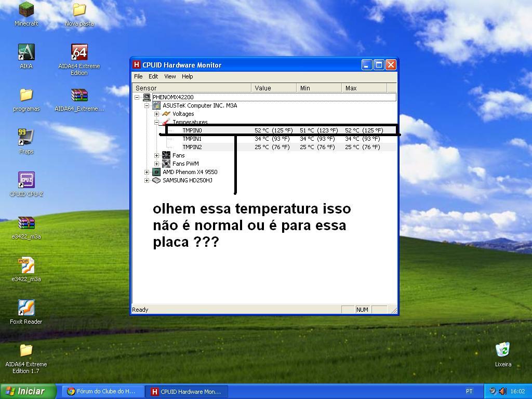Click the Max column header

click(x=364, y=88)
